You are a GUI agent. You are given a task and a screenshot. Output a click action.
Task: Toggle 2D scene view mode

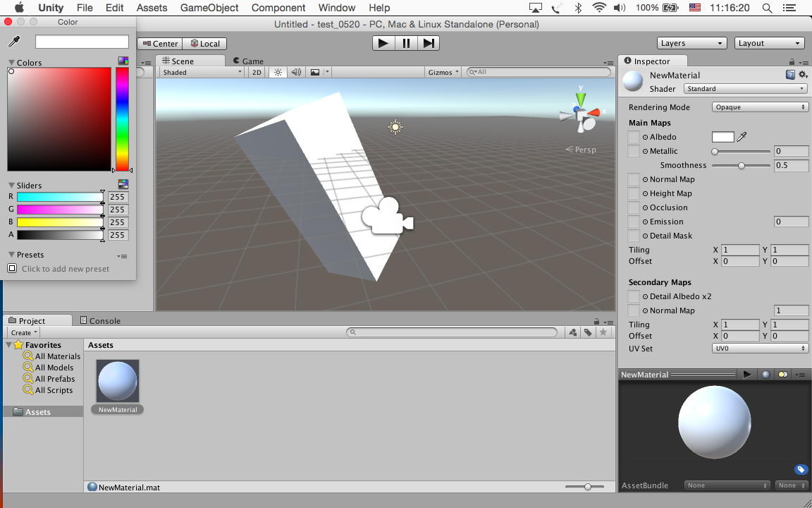pyautogui.click(x=257, y=72)
